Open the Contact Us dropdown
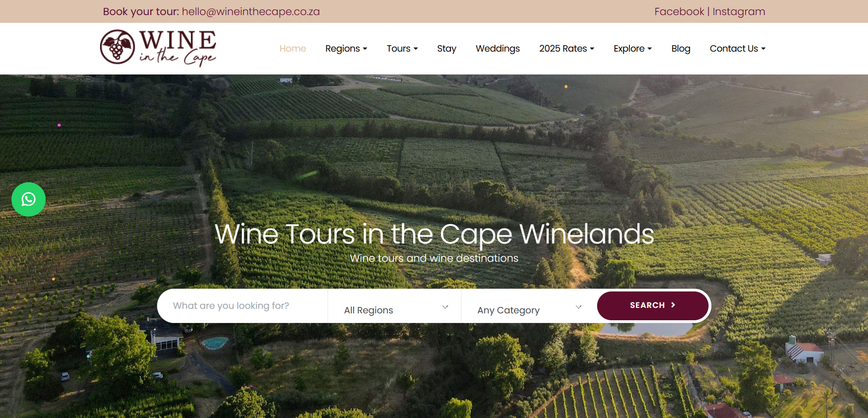 tap(737, 48)
